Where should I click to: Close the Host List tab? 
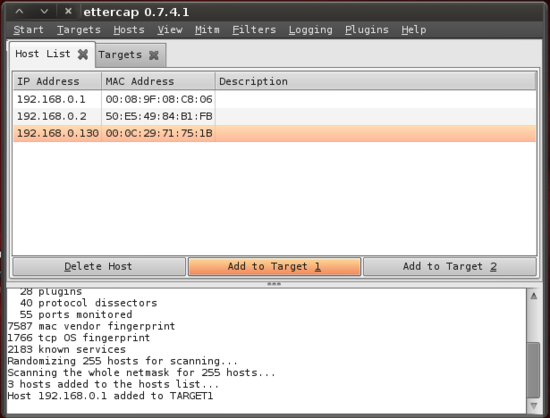pos(83,54)
